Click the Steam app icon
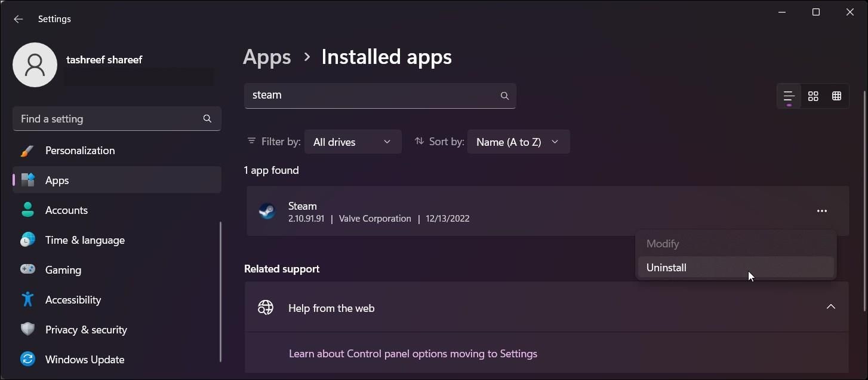 [267, 211]
